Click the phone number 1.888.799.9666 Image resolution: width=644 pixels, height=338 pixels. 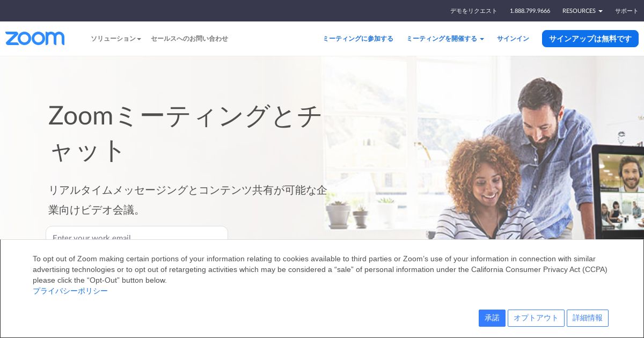530,11
